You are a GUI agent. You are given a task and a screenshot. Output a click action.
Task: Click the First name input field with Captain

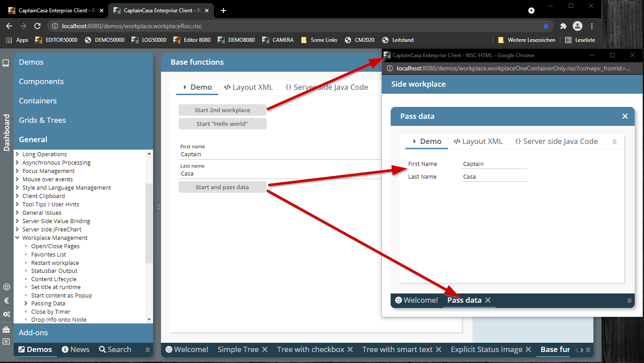(277, 154)
